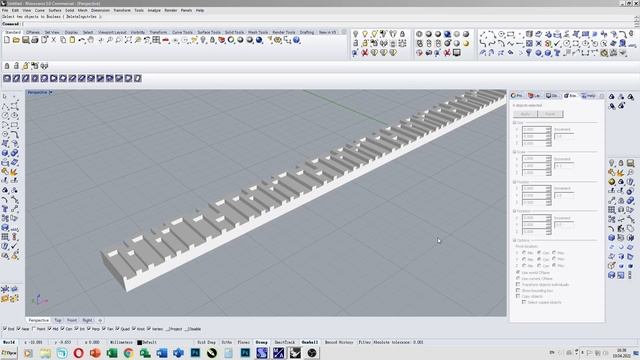Click the color wheel Object Properties icon
The width and height of the screenshot is (640, 360).
tap(231, 40)
